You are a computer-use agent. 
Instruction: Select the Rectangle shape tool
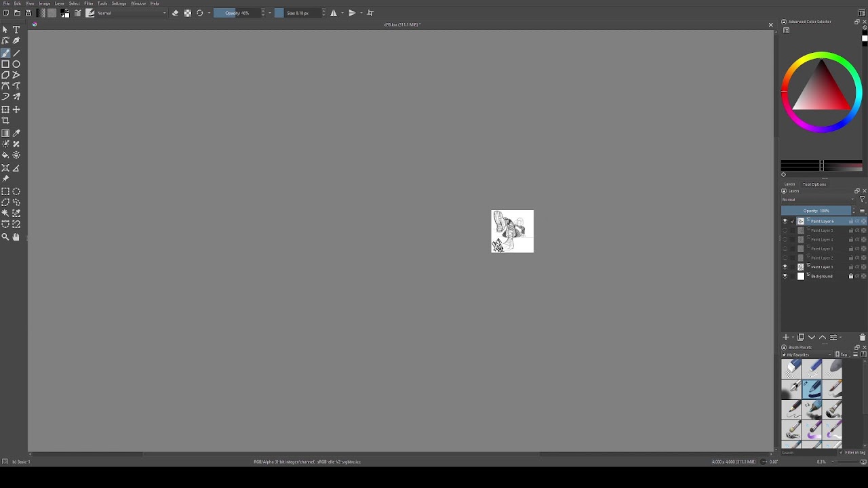[x=5, y=64]
